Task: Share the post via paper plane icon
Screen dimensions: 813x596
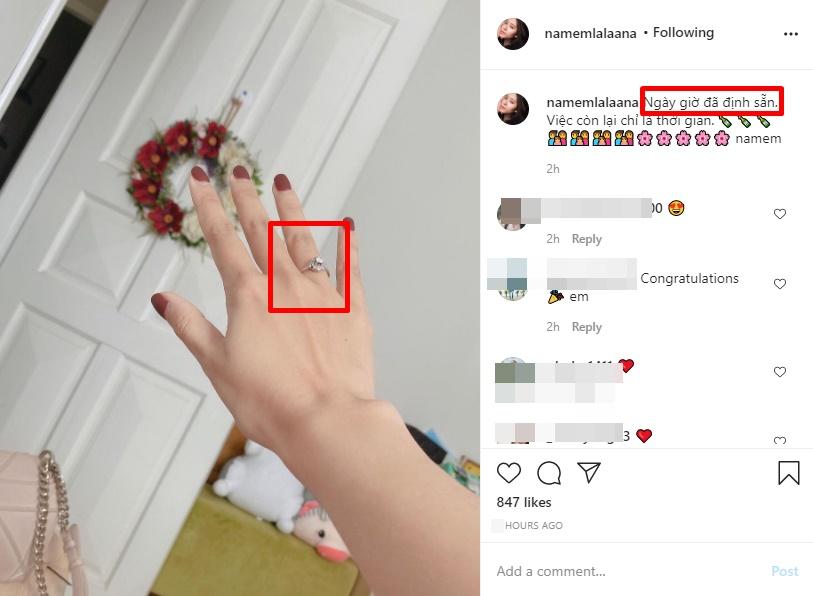Action: tap(589, 472)
